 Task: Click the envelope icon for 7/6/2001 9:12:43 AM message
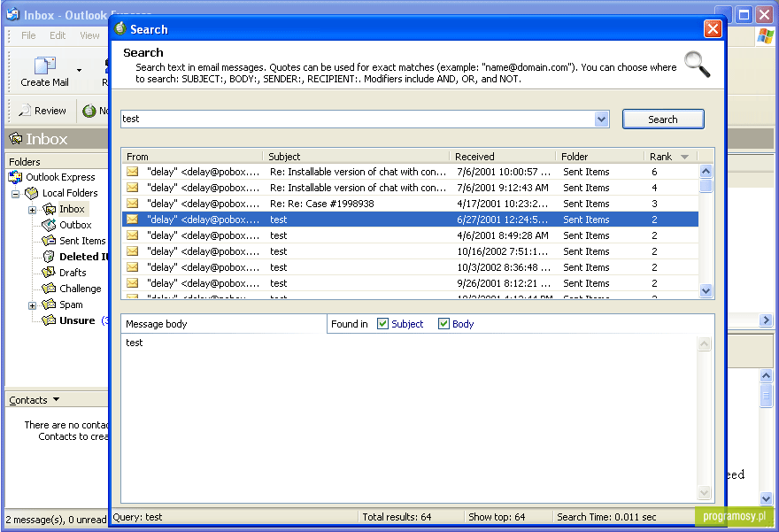132,188
